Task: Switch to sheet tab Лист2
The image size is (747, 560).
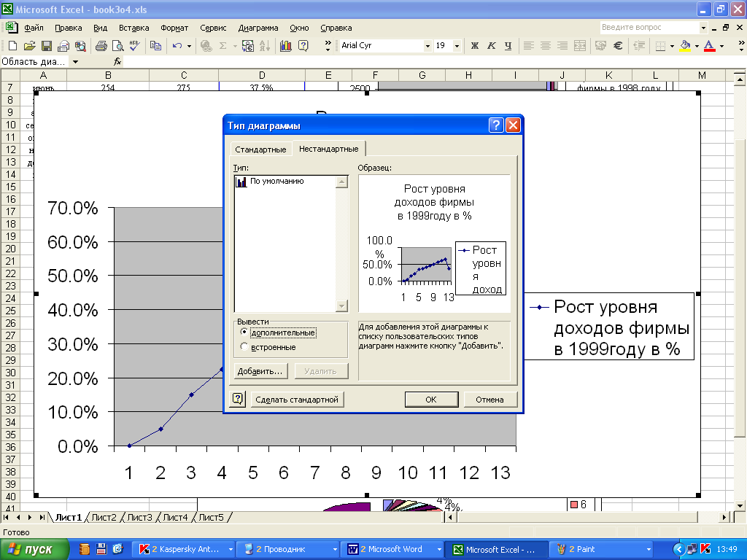Action: [104, 517]
